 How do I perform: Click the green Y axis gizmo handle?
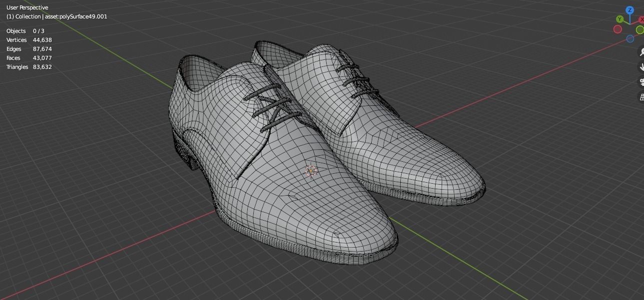tap(620, 19)
